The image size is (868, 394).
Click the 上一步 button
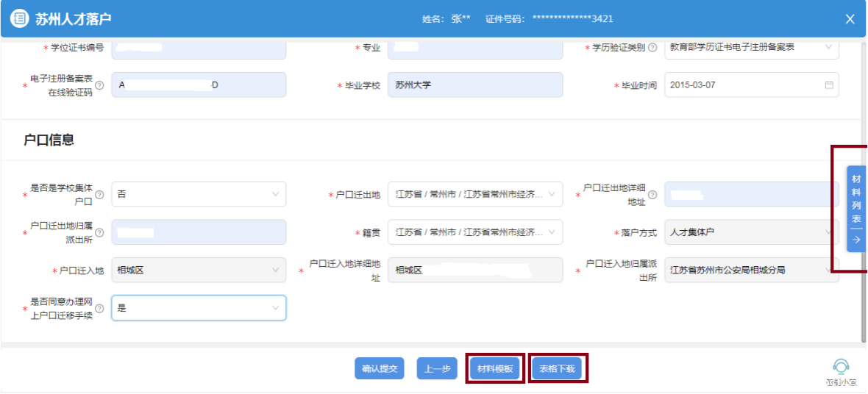438,369
